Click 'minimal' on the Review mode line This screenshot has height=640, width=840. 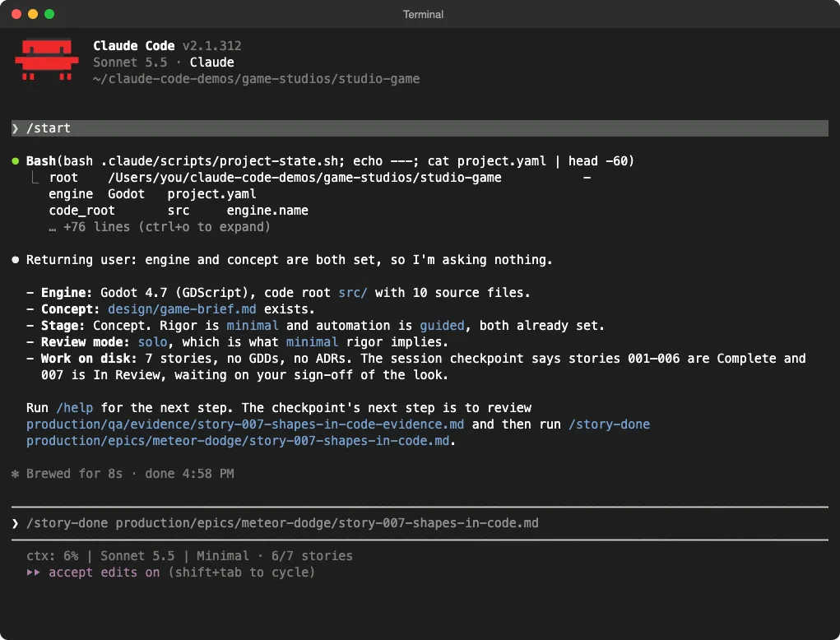coord(312,342)
